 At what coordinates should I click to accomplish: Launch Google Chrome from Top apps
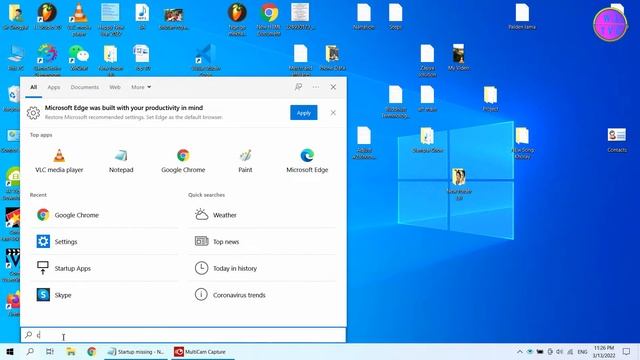(x=183, y=160)
